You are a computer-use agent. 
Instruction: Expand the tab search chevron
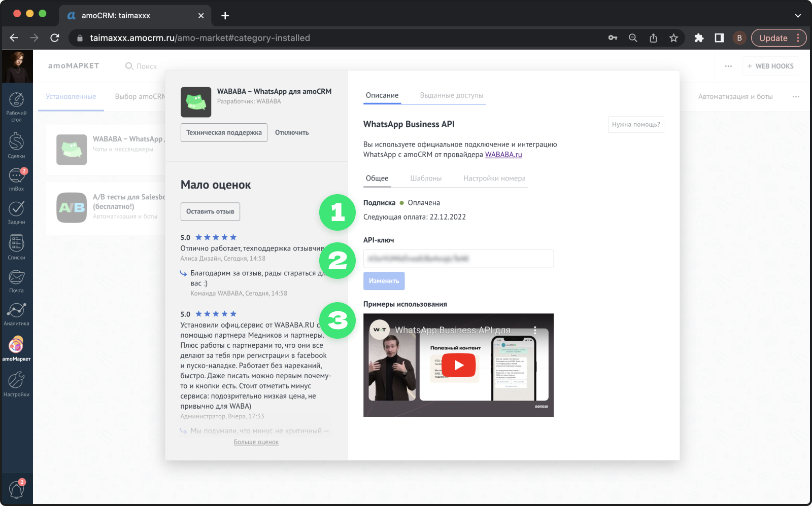pyautogui.click(x=798, y=16)
